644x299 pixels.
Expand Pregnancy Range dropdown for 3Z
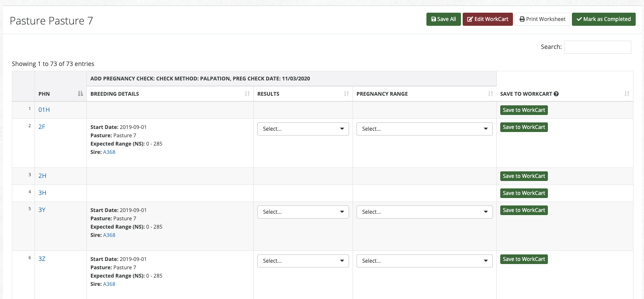click(x=425, y=261)
